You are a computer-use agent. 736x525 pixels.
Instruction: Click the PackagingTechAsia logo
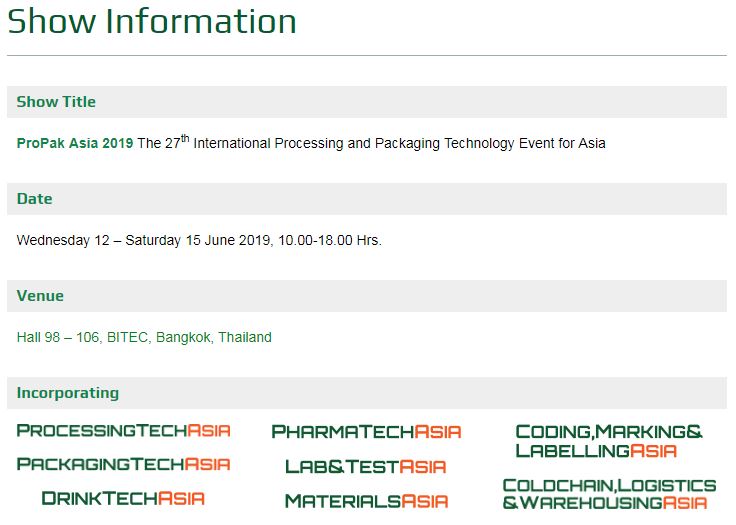click(123, 464)
